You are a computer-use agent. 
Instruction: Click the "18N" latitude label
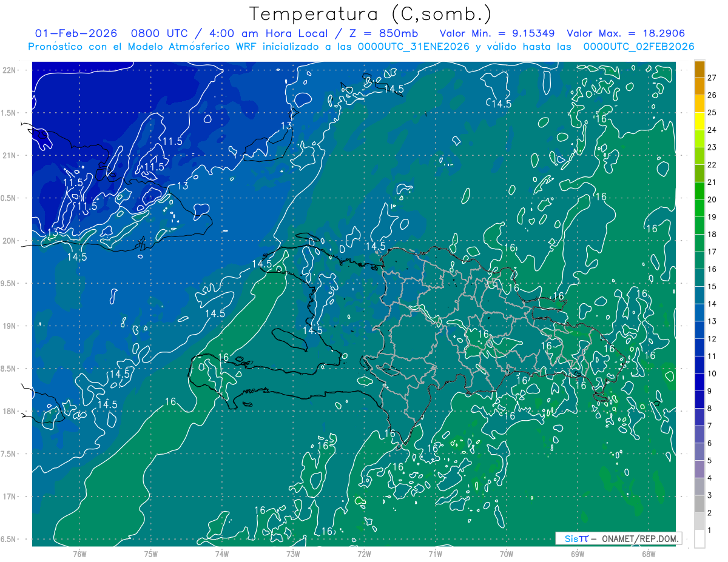[10, 411]
